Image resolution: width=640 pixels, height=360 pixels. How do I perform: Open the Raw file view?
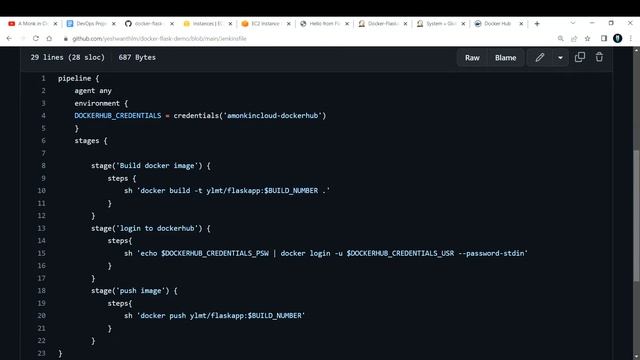(472, 58)
